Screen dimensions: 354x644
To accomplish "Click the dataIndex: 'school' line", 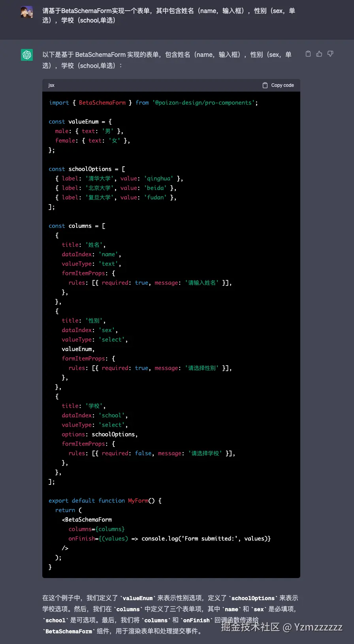I will coord(95,415).
